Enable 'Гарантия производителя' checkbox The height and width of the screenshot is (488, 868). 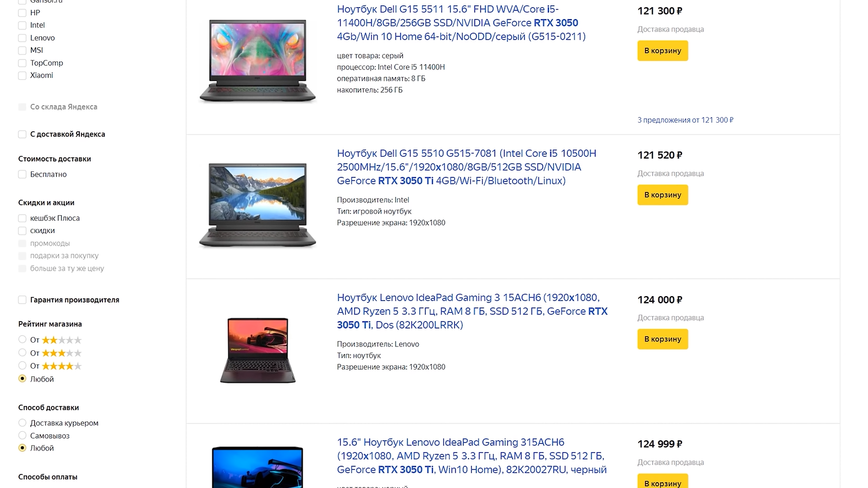click(22, 300)
